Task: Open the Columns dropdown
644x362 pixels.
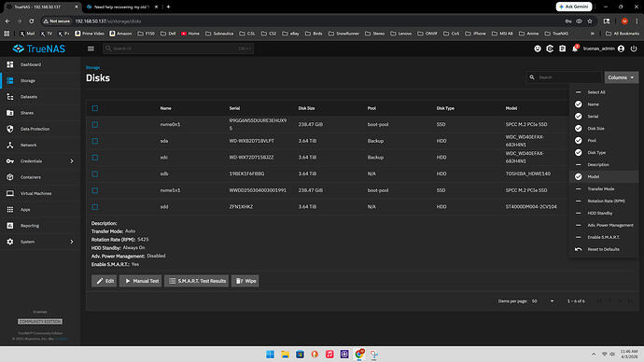Action: (621, 77)
